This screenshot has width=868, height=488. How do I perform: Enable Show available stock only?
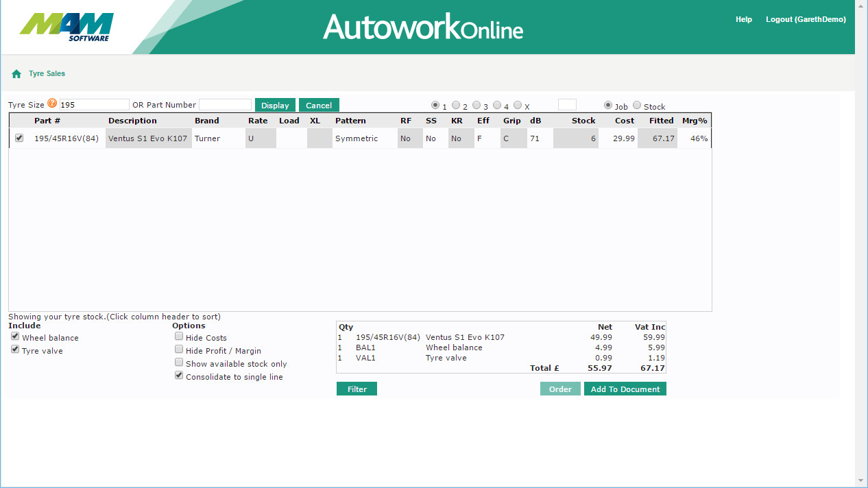click(179, 363)
